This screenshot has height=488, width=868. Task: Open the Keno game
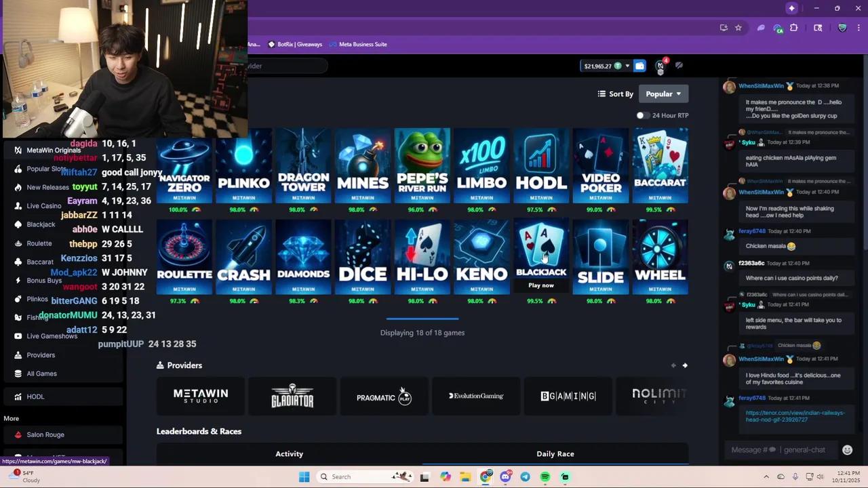(x=481, y=258)
